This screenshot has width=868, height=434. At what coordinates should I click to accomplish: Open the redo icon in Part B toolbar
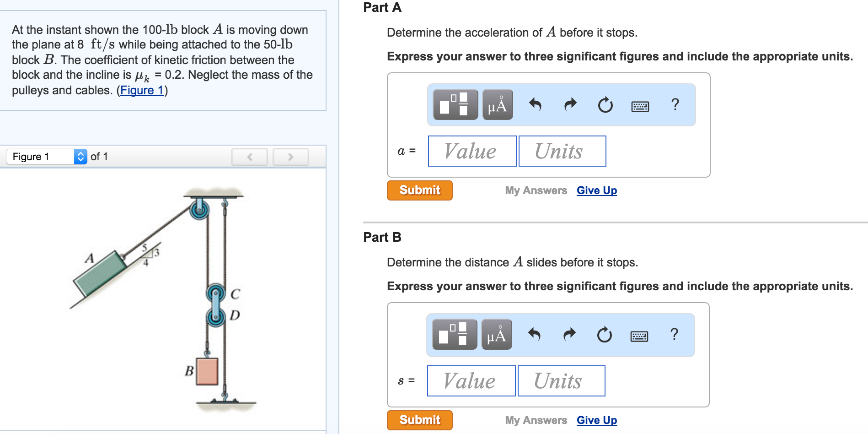pos(569,335)
